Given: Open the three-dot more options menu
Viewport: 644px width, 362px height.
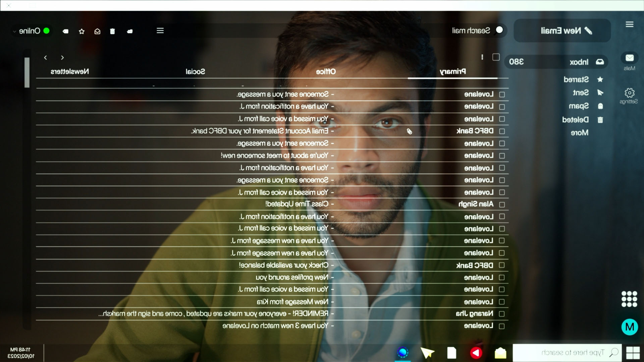Looking at the screenshot, I should [x=482, y=57].
